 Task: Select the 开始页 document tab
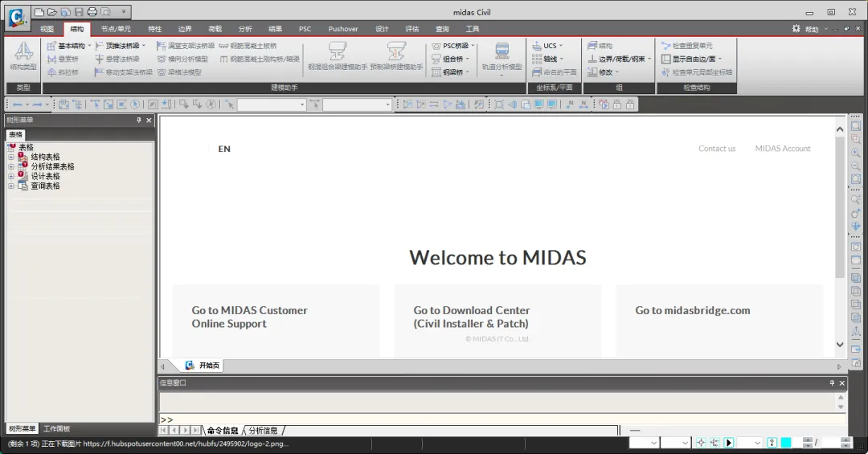pyautogui.click(x=203, y=366)
